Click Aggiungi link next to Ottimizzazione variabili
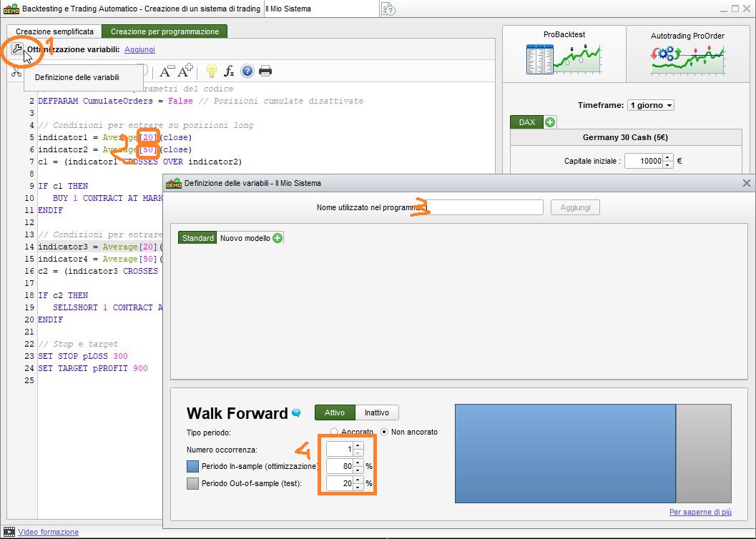The image size is (756, 539). click(x=139, y=49)
